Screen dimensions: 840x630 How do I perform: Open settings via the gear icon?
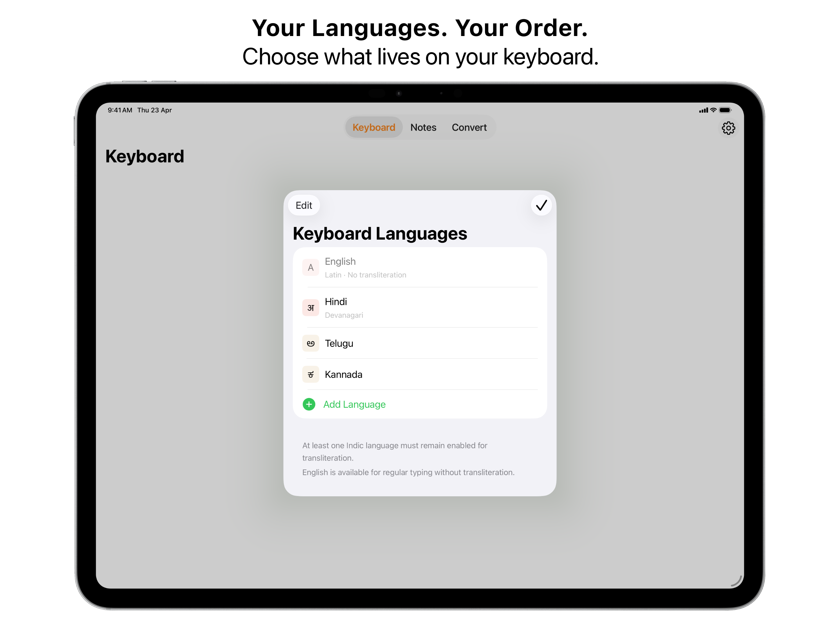[x=728, y=129]
